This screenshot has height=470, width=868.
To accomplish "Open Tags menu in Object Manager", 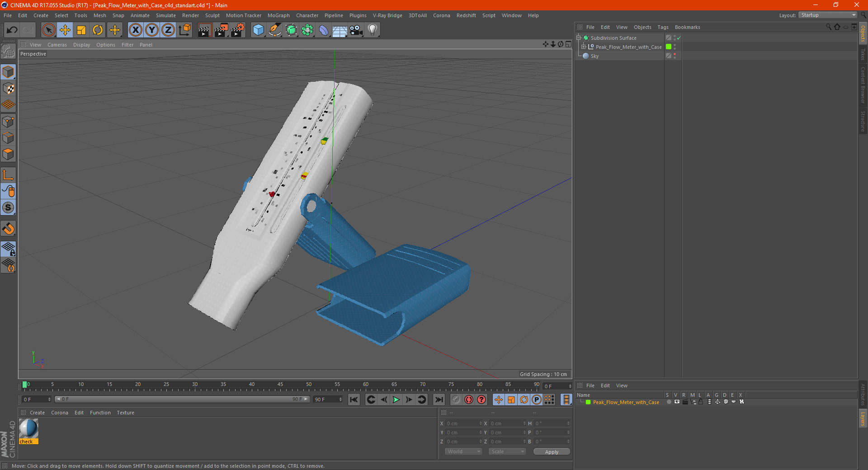I will pyautogui.click(x=663, y=27).
